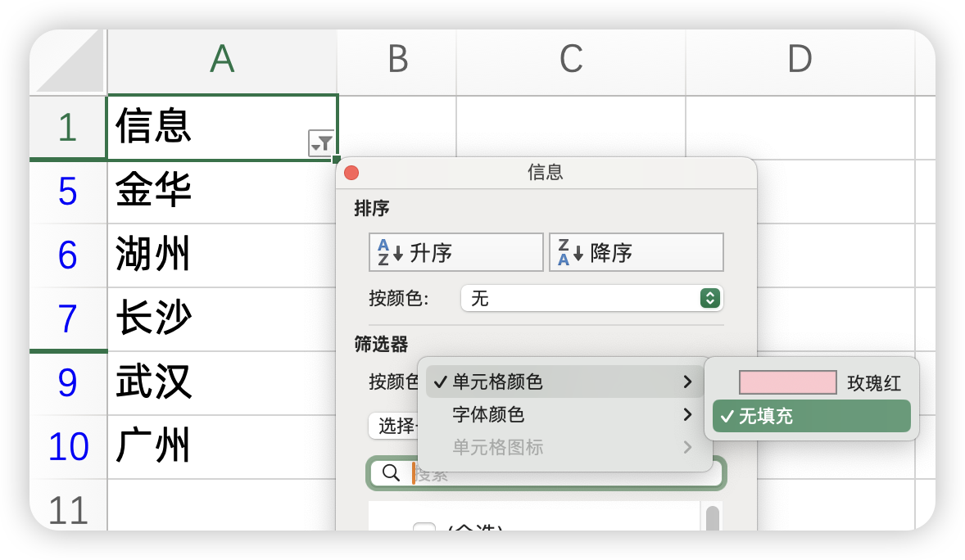Select the 玫瑰红 pink color swatch
Viewport: 965px width, 560px height.
click(788, 383)
